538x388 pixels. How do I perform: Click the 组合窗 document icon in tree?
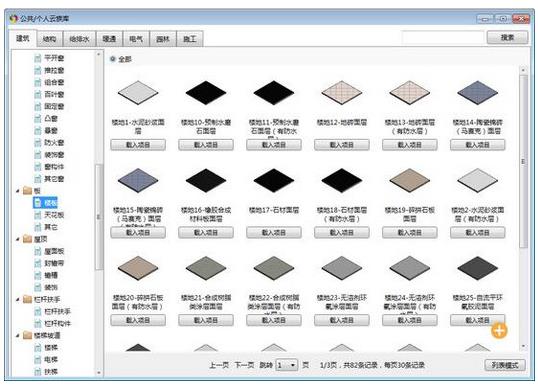tap(38, 82)
